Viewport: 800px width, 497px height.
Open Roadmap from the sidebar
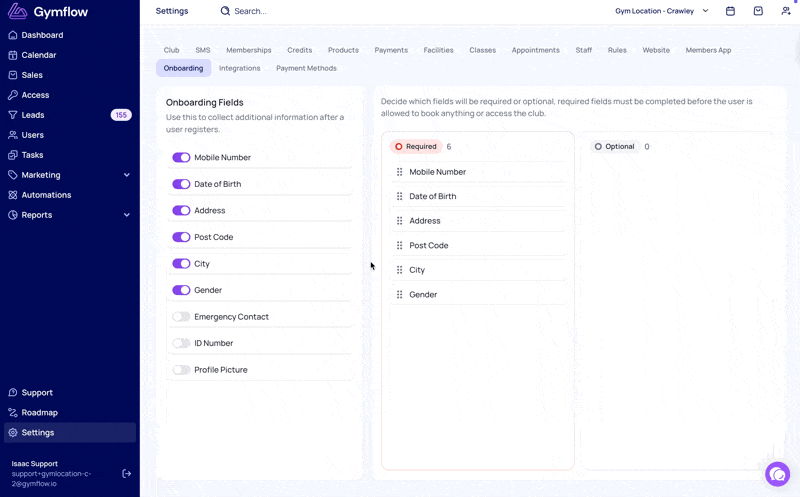point(40,413)
